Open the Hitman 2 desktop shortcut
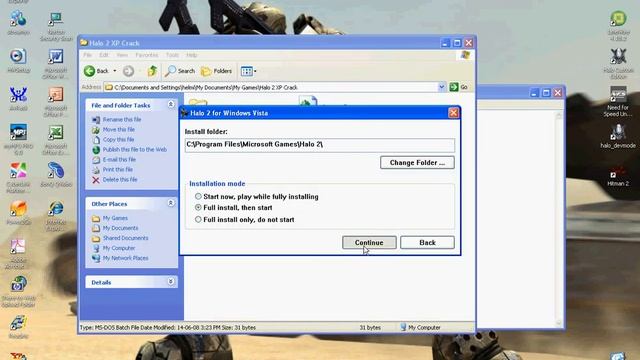640x360 pixels. 618,175
